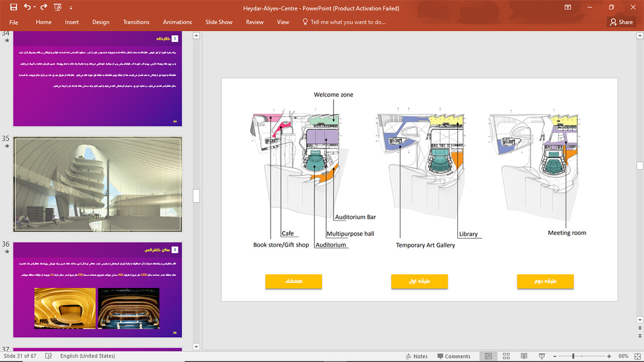Switch to the Slide Show tab
This screenshot has width=644, height=362.
(x=219, y=22)
